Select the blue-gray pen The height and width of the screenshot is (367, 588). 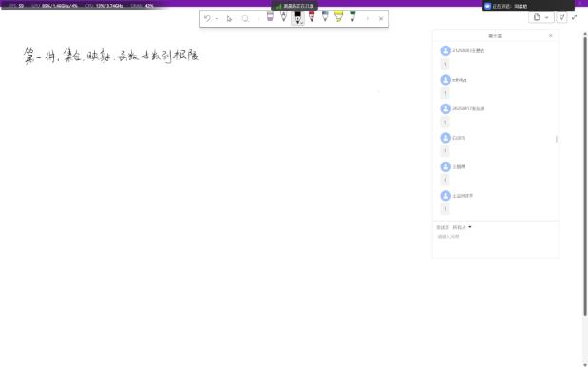coord(325,17)
